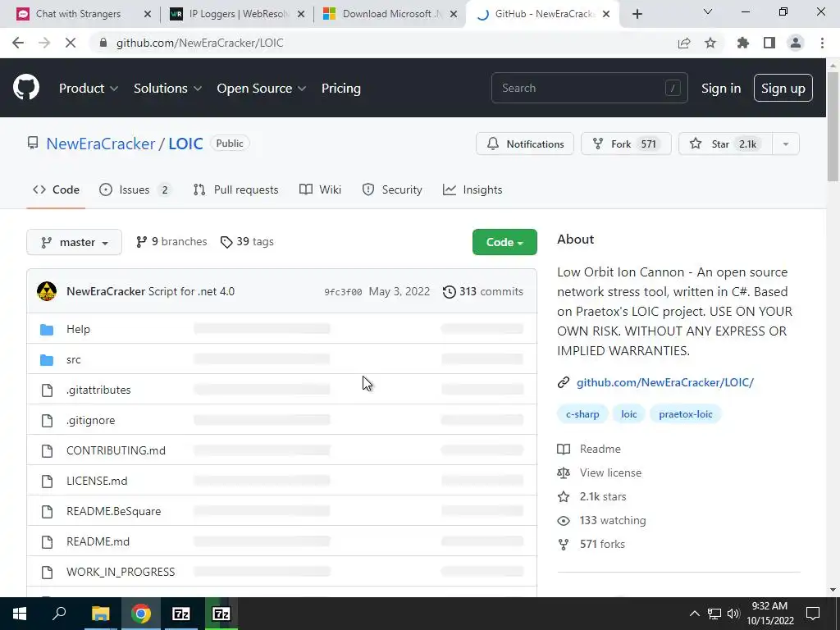This screenshot has width=840, height=630.
Task: Open the master branch dropdown
Action: (x=75, y=242)
